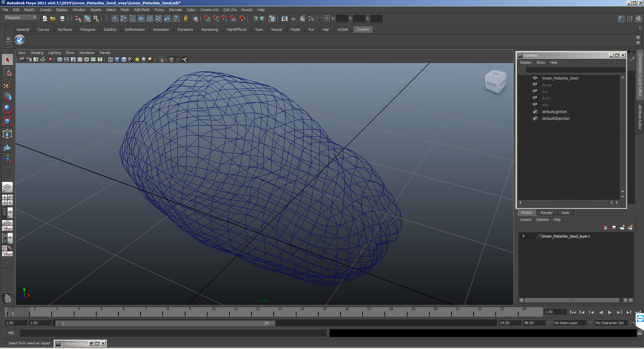Activate the Move tool
The width and height of the screenshot is (644, 349).
tap(7, 97)
